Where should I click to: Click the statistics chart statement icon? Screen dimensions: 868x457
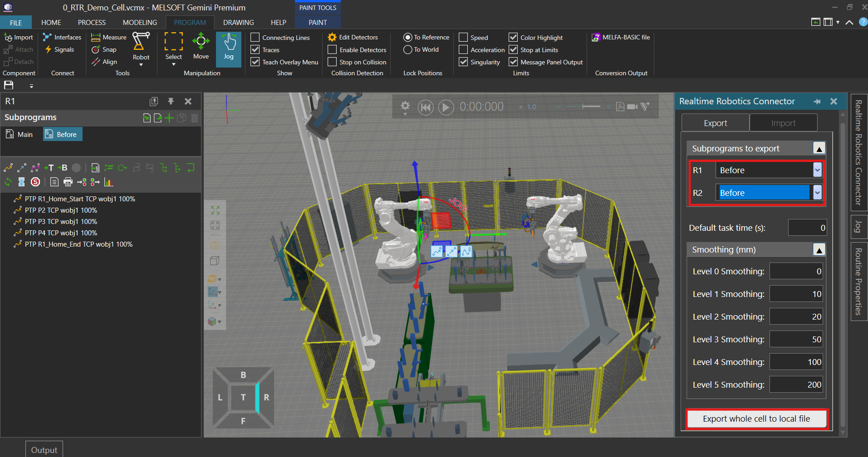[108, 182]
